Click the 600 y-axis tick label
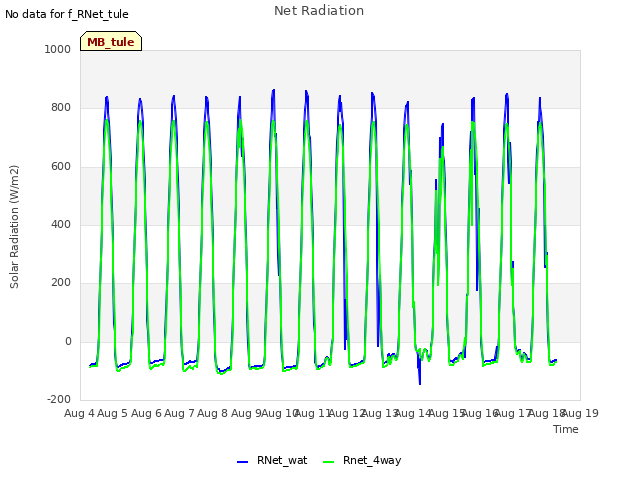The width and height of the screenshot is (640, 480). 61,167
